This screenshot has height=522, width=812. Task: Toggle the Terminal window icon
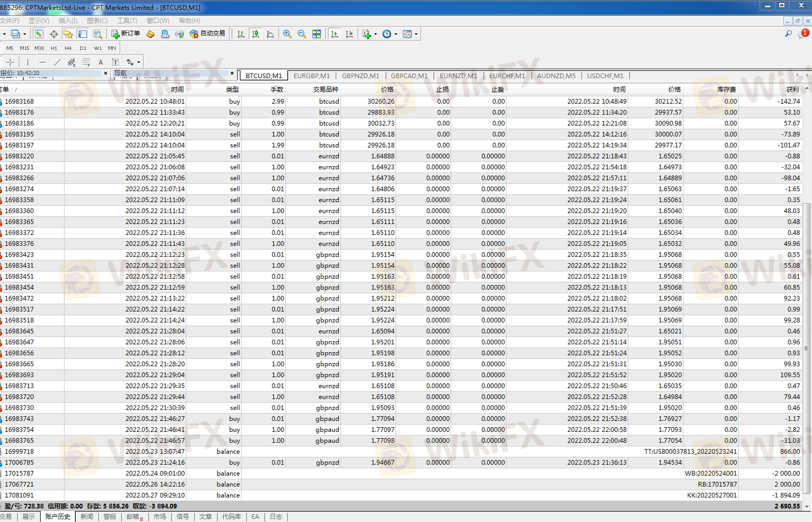(x=83, y=34)
